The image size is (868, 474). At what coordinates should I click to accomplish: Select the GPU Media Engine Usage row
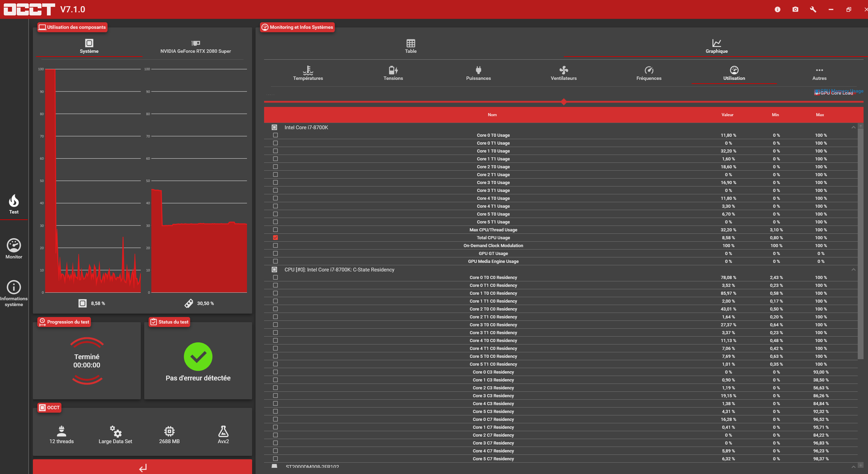tap(561, 261)
